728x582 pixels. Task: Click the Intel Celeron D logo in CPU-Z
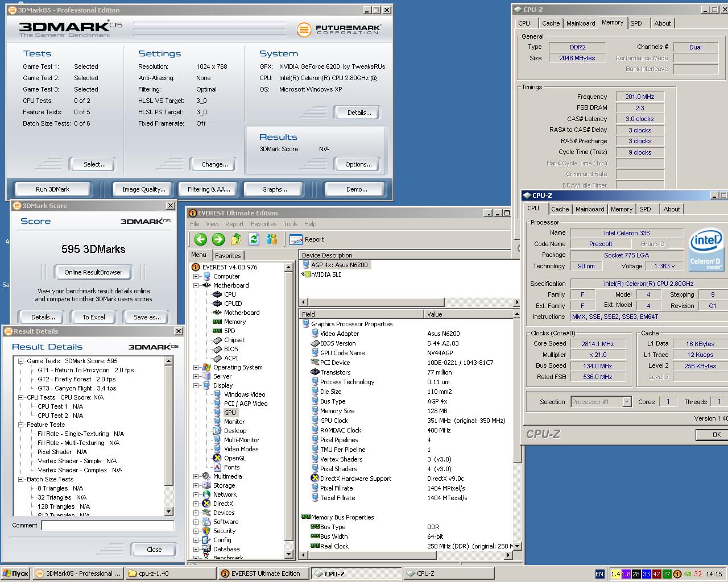(x=705, y=251)
